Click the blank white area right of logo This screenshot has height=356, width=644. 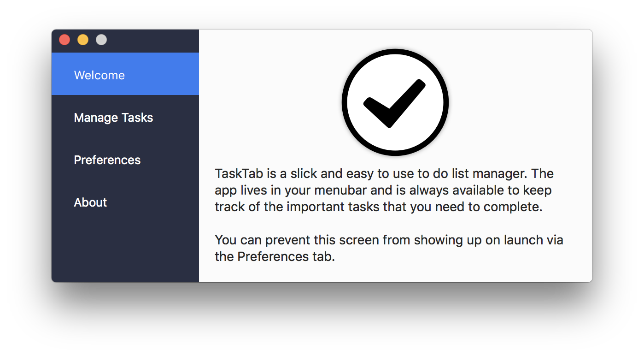[x=521, y=101]
